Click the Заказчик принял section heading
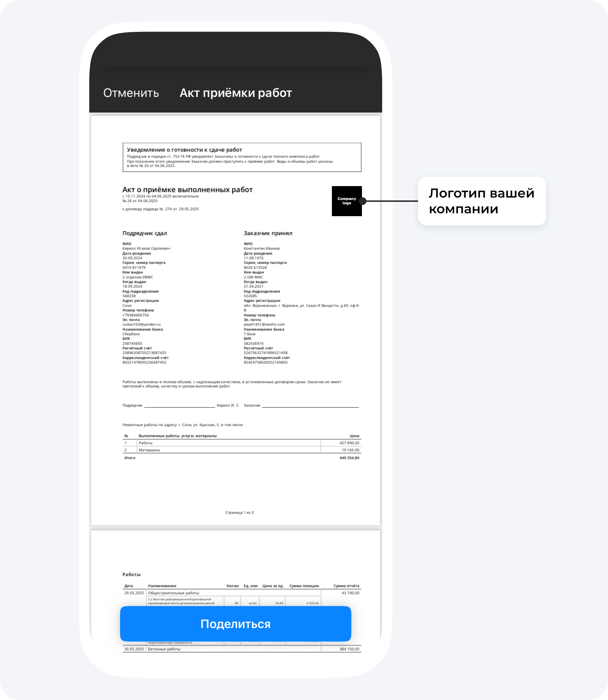This screenshot has height=700, width=608. point(268,233)
